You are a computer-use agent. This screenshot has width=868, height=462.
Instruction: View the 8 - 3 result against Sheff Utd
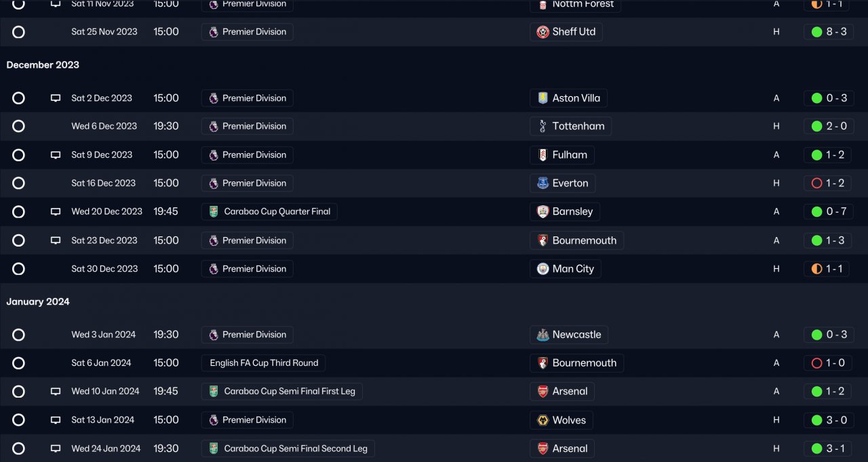836,32
